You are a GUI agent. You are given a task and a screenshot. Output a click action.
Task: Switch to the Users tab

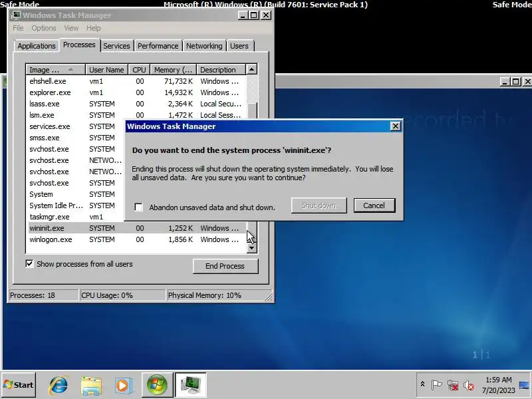(239, 46)
